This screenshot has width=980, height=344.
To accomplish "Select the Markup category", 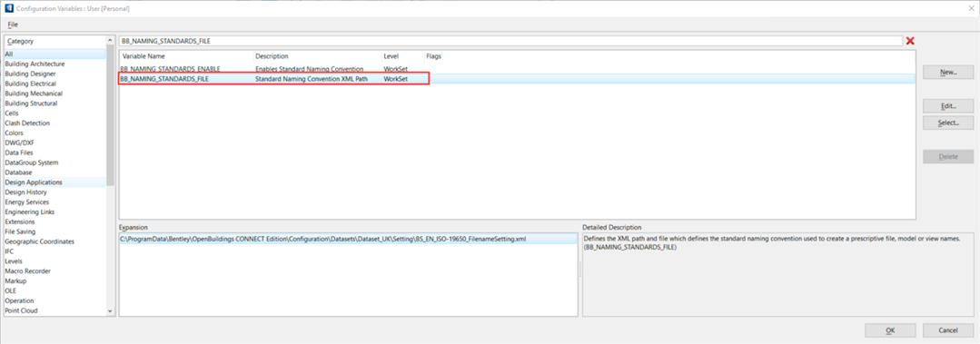I will [55, 281].
